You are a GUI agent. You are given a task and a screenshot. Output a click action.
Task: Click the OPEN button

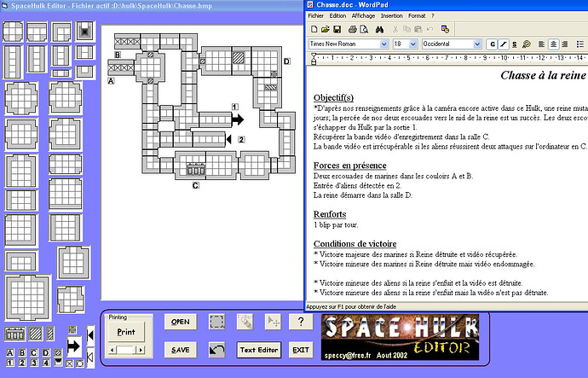(x=181, y=322)
